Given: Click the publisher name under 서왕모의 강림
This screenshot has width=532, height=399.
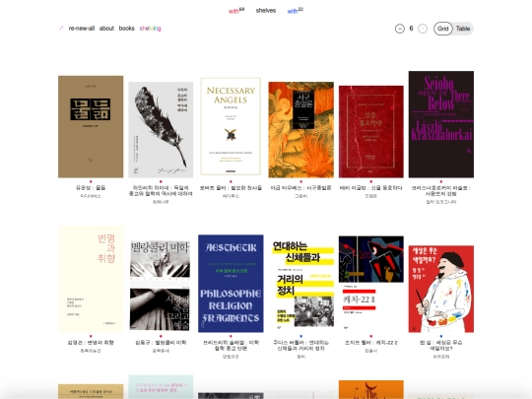Looking at the screenshot, I should (x=441, y=202).
